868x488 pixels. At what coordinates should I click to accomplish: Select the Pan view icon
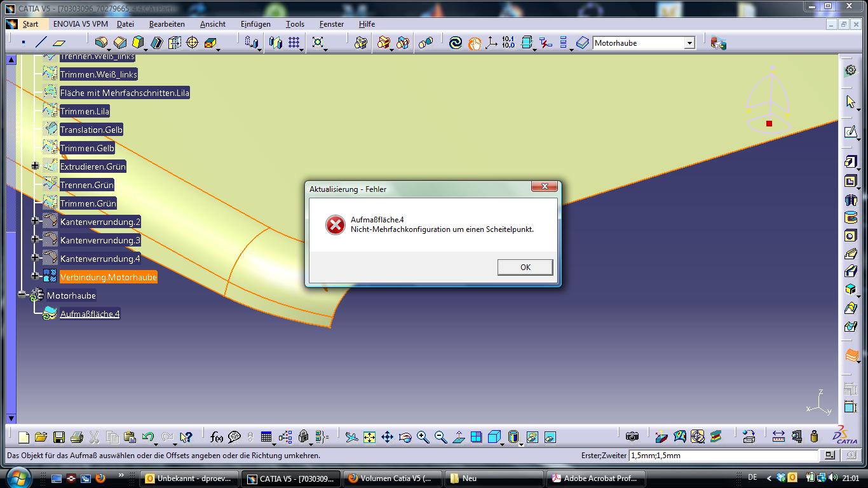point(387,437)
